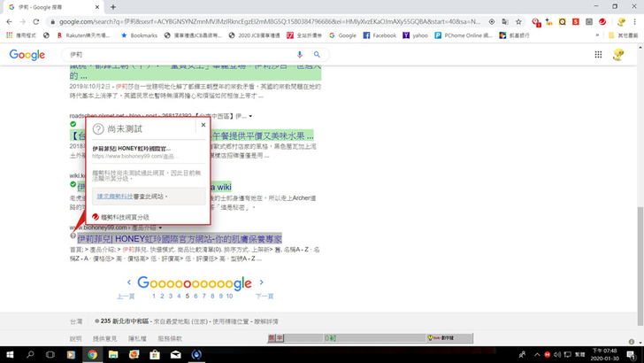Open the Google bookmark
Screen dimensions: 644x363
(x=343, y=35)
